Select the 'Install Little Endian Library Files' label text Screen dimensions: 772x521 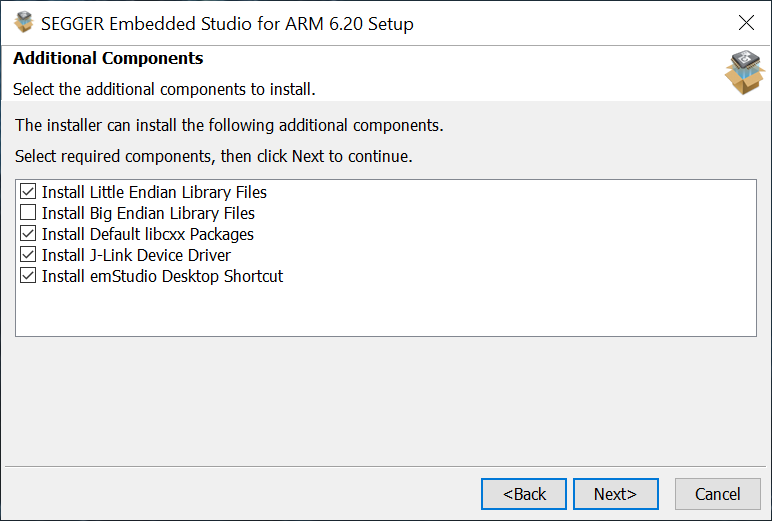[x=154, y=192]
